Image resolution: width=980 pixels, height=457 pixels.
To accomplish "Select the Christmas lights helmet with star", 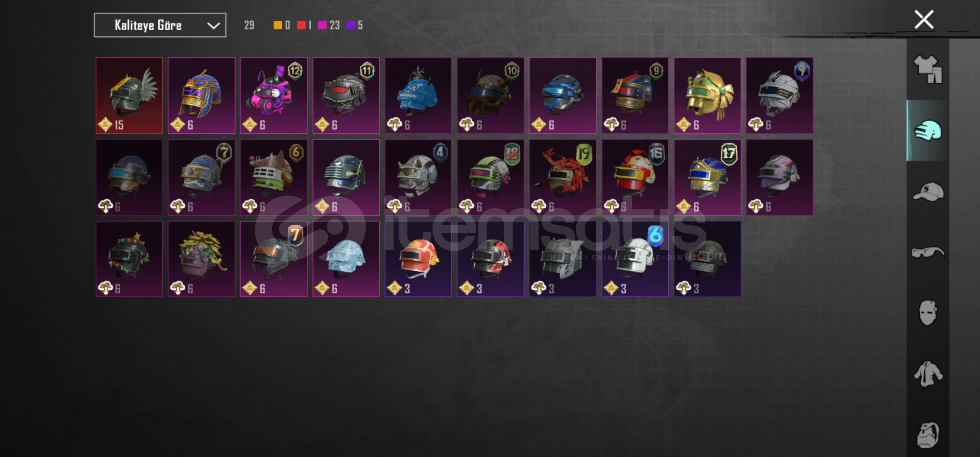I will 129,259.
